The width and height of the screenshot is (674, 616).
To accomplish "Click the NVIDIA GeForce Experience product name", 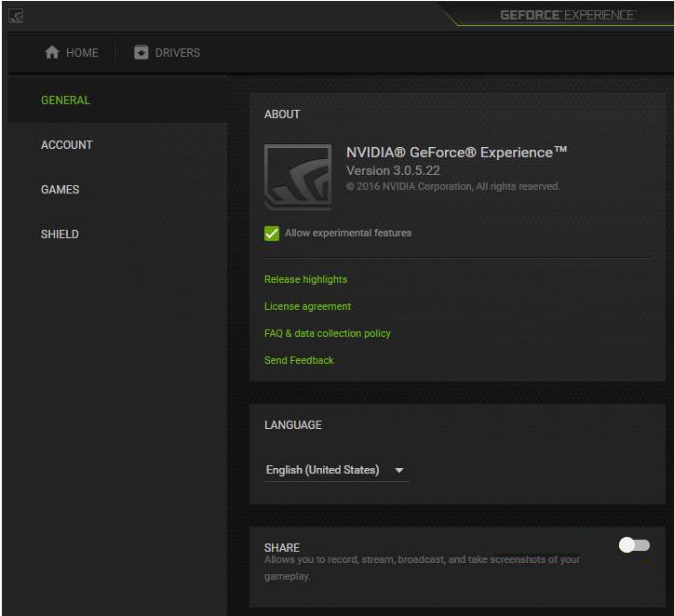I will [x=456, y=153].
